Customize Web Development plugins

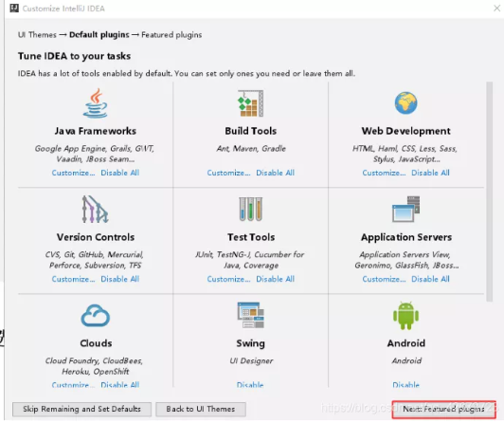click(x=384, y=173)
